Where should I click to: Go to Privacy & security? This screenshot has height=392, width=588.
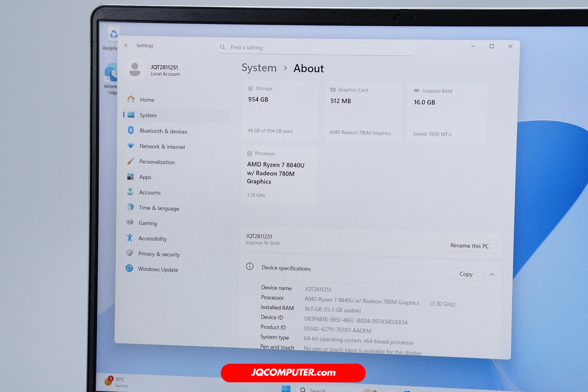159,254
